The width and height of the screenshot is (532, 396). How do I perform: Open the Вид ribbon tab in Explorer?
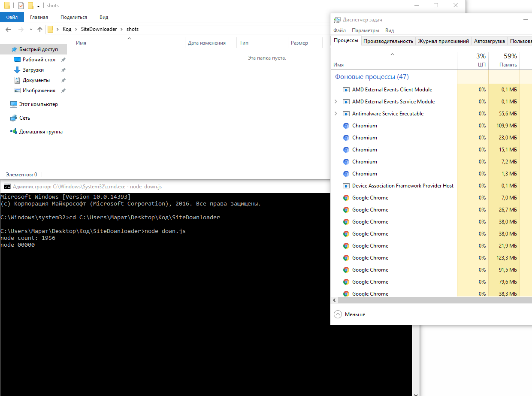pos(104,17)
